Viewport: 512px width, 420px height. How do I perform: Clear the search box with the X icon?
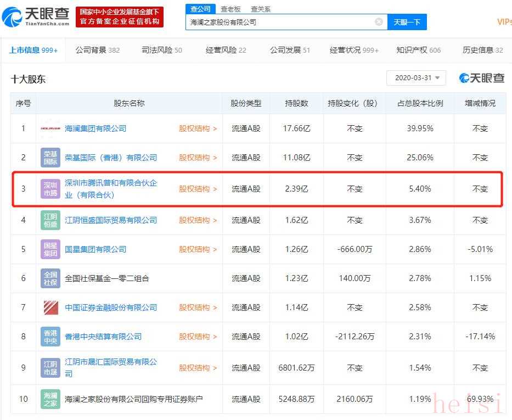379,22
